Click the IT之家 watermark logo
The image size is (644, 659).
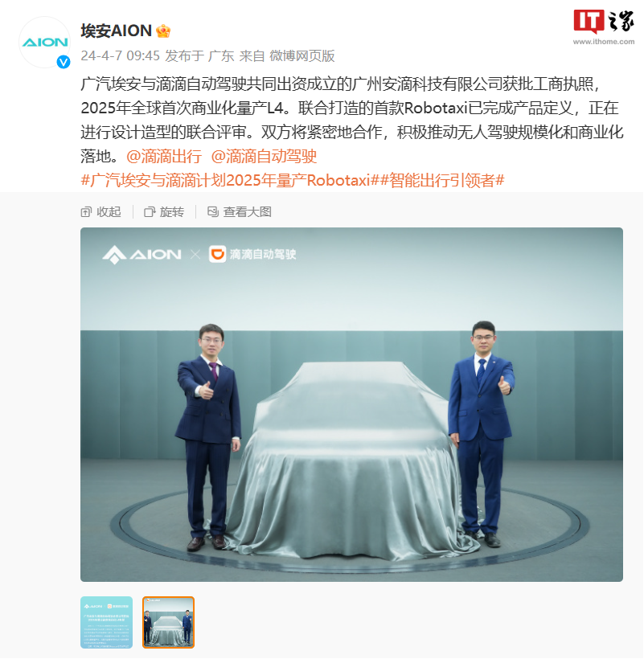click(604, 26)
